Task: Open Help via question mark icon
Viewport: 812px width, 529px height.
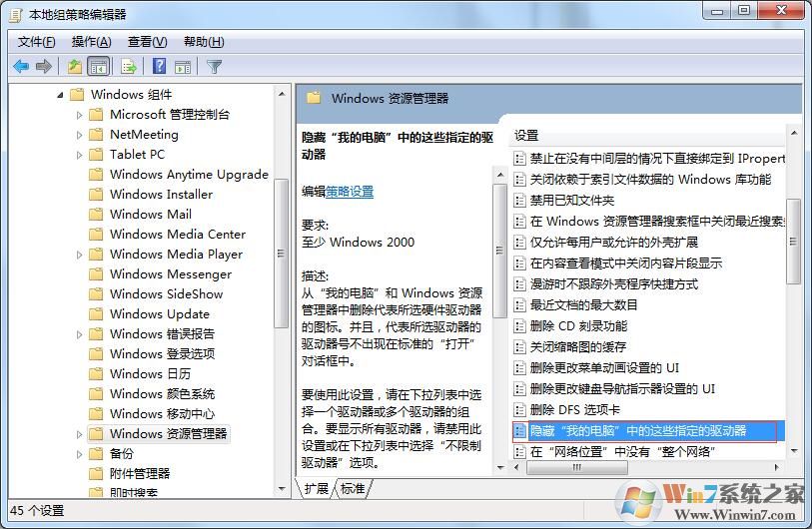Action: click(x=160, y=66)
